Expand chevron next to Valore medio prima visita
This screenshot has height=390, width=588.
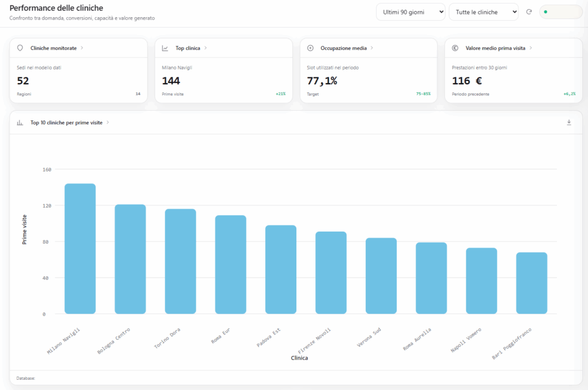531,48
